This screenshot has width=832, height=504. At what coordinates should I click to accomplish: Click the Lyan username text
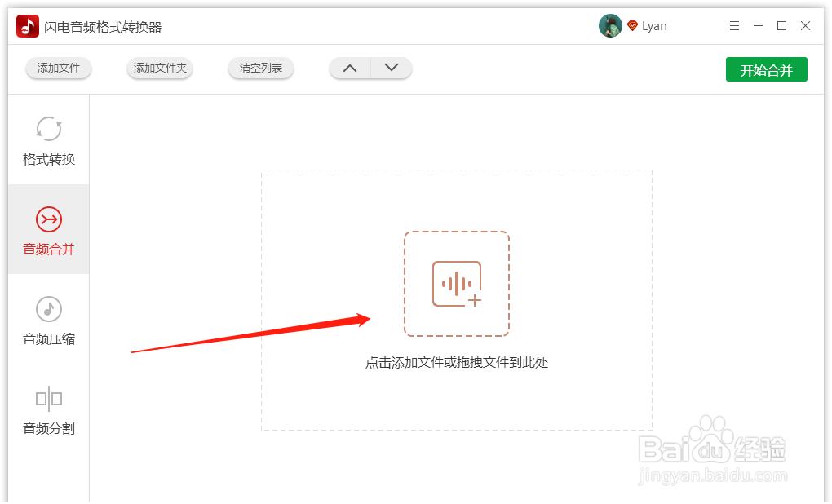[x=654, y=26]
